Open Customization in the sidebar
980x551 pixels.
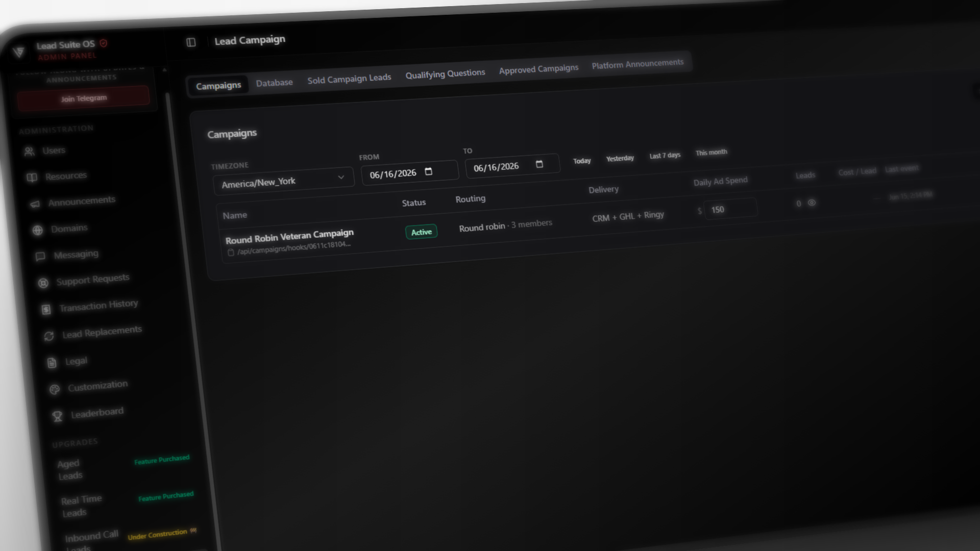coord(98,386)
